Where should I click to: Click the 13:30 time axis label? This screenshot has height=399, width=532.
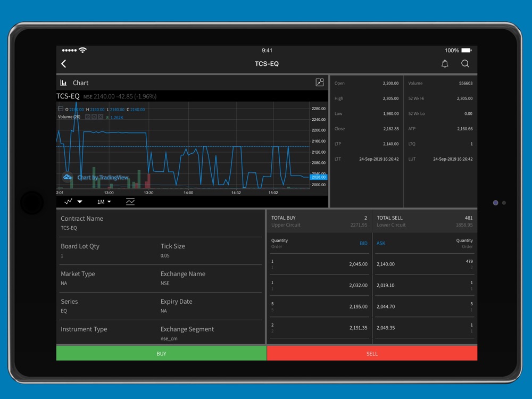tap(148, 193)
